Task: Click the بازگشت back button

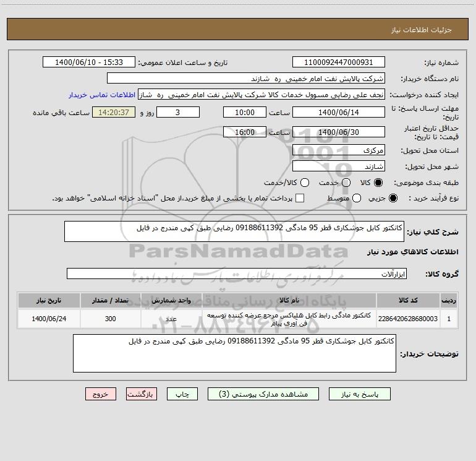Action: (142, 394)
